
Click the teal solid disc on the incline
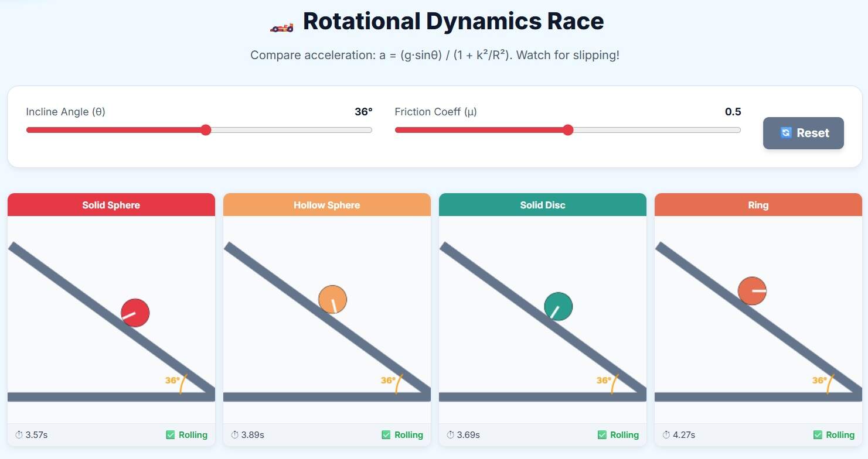558,306
